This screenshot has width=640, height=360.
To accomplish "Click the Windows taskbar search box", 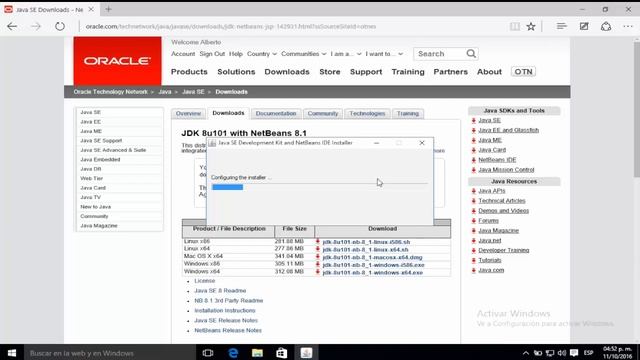I will pyautogui.click(x=110, y=353).
